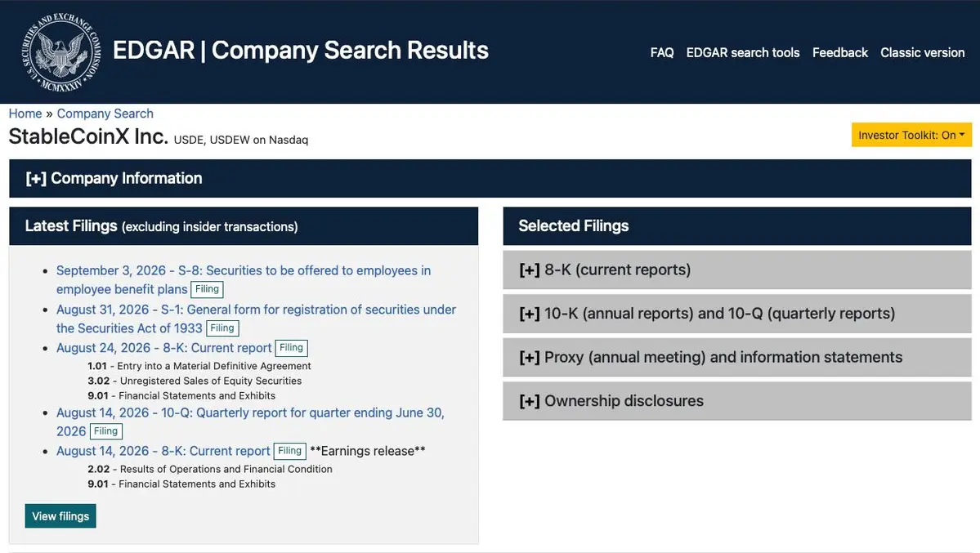980x553 pixels.
Task: Open Filing badge for August 14 8-K
Action: tap(289, 451)
